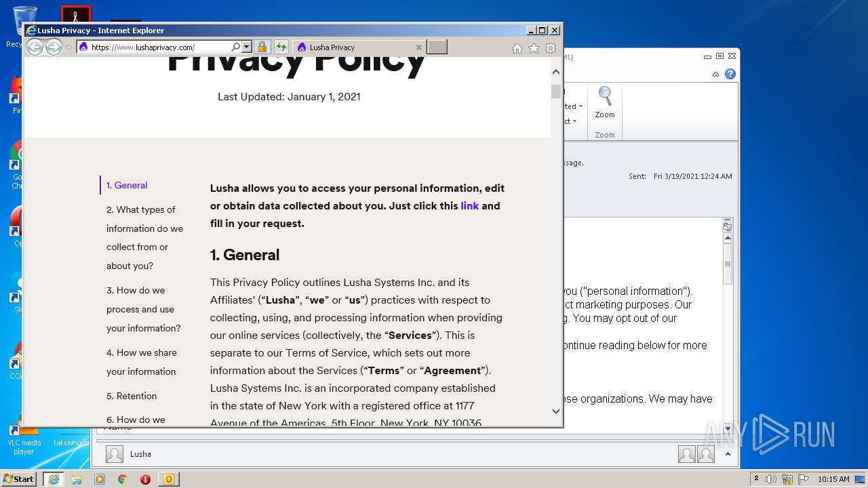
Task: Open 'How do we process' sidebar item
Action: (144, 309)
